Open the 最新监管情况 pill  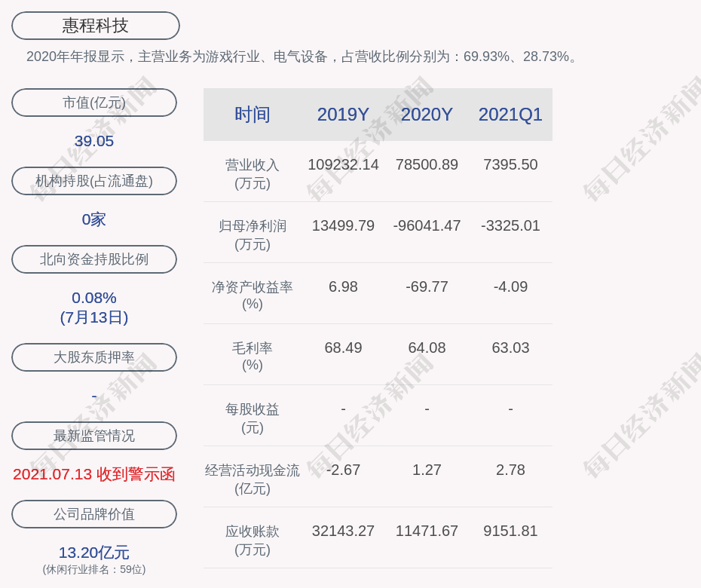tap(94, 435)
